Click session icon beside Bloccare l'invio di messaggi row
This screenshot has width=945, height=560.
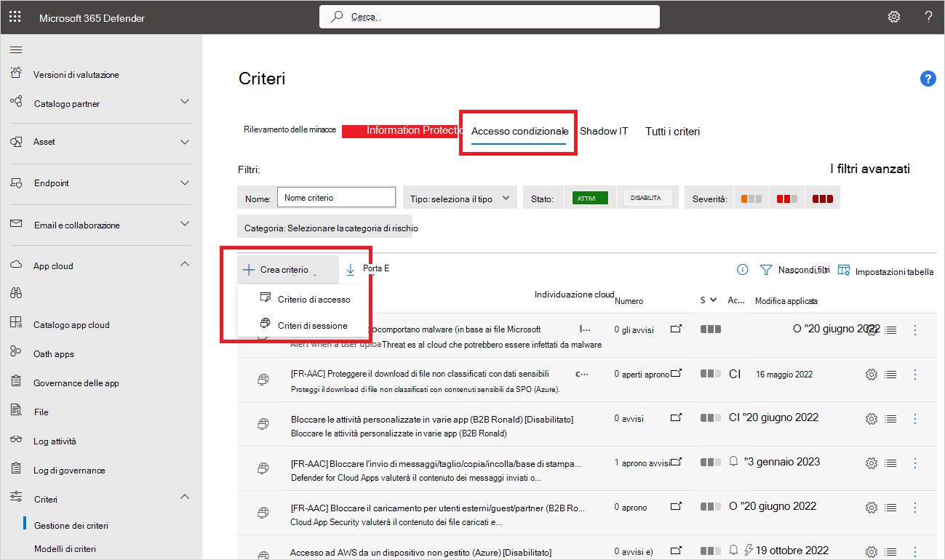(x=263, y=468)
